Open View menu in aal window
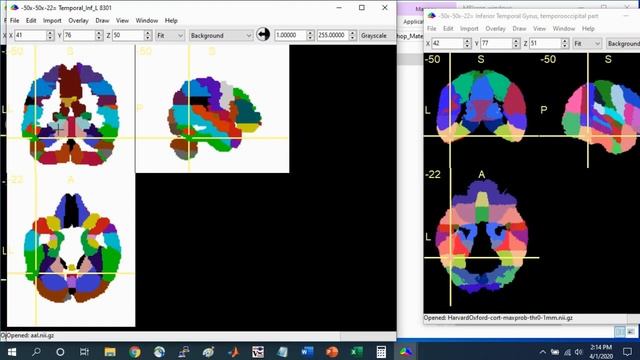This screenshot has width=640, height=360. coord(122,20)
